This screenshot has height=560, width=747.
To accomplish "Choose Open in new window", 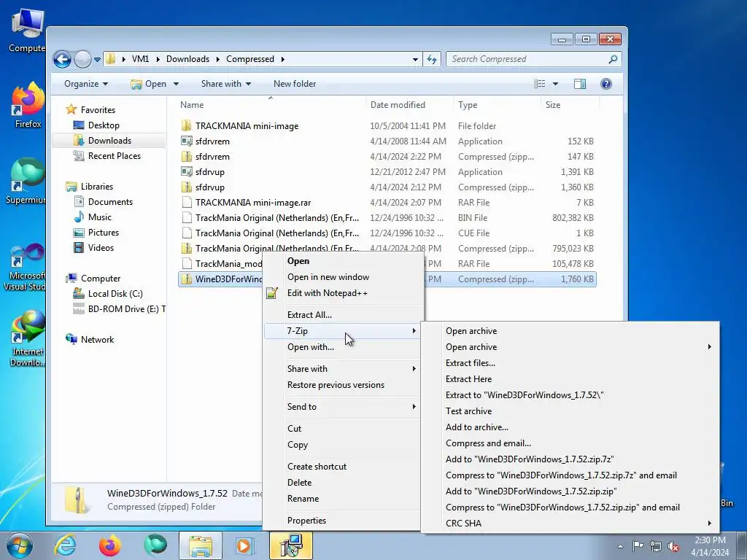I will pyautogui.click(x=342, y=277).
